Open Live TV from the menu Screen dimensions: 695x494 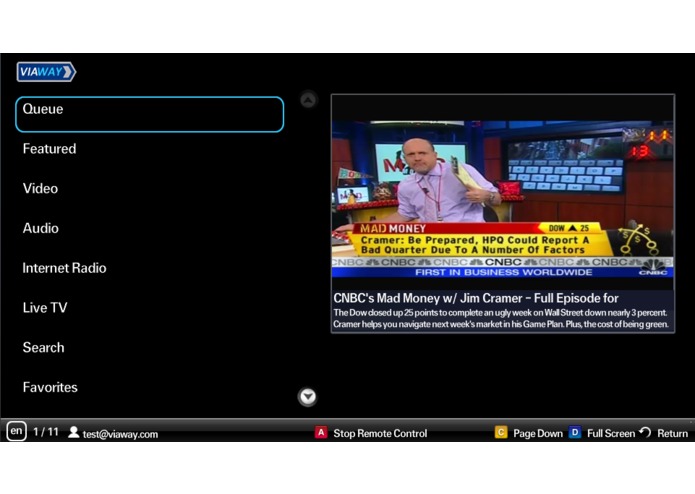click(45, 308)
